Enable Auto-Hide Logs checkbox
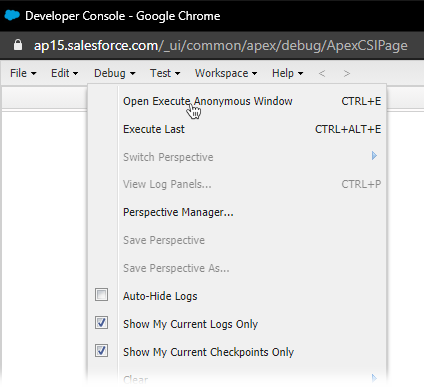The height and width of the screenshot is (387, 424). click(x=101, y=295)
